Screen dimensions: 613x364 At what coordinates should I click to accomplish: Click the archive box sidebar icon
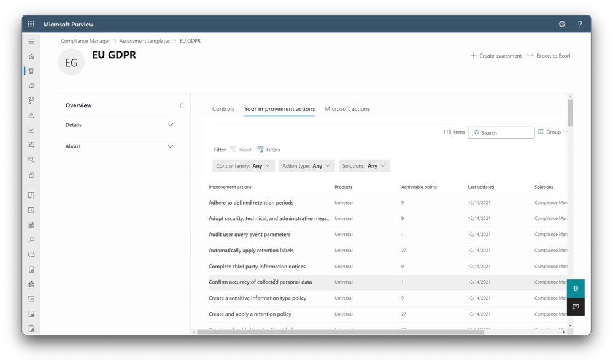click(x=31, y=299)
